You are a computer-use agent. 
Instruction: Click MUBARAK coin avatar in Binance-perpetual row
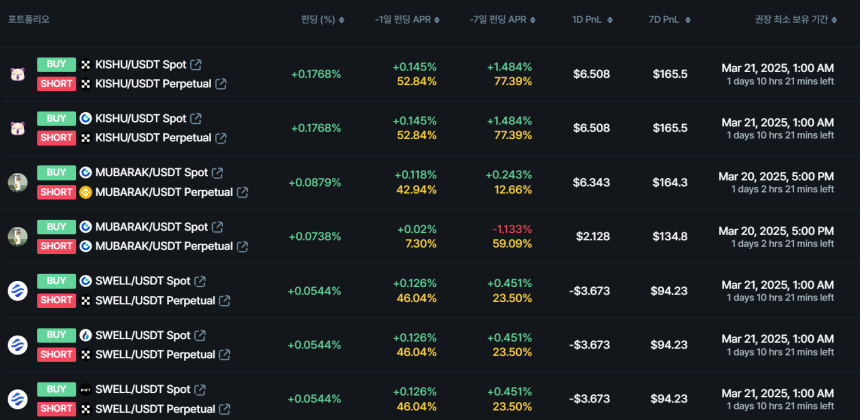point(18,182)
